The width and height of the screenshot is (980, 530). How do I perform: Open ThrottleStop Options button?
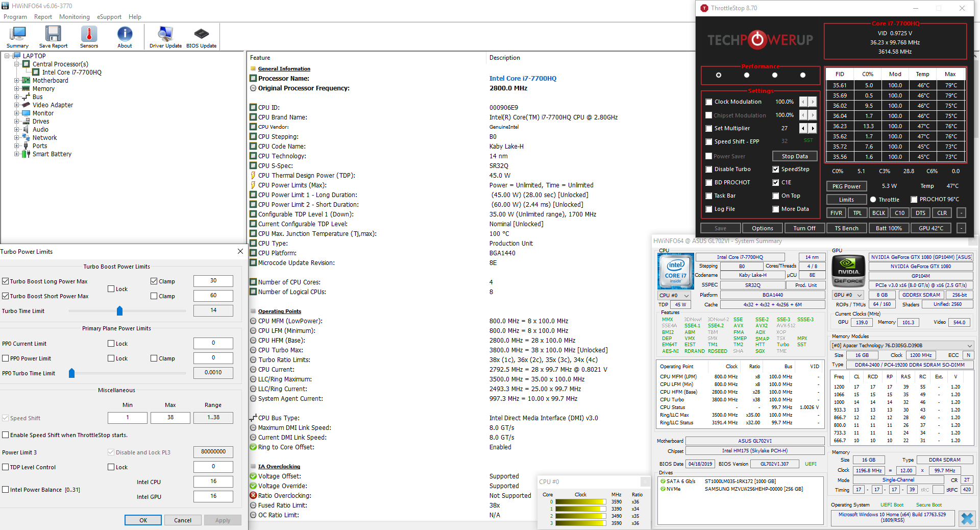point(762,228)
